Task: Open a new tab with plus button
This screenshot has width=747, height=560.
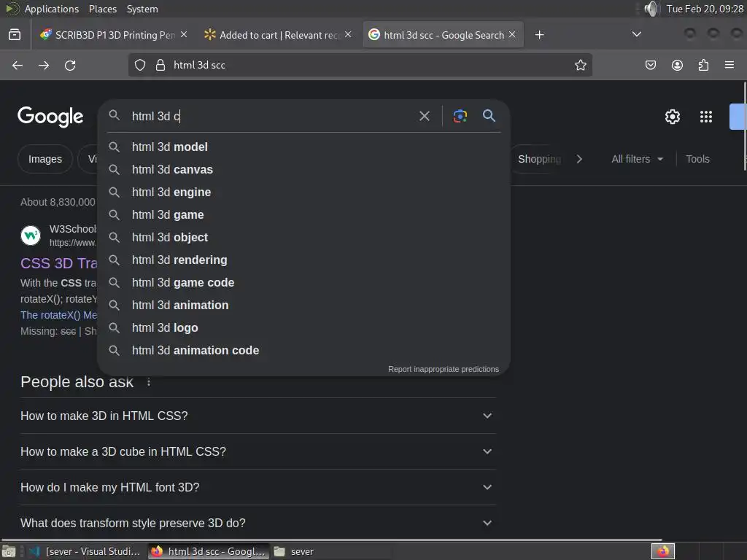Action: pos(539,35)
